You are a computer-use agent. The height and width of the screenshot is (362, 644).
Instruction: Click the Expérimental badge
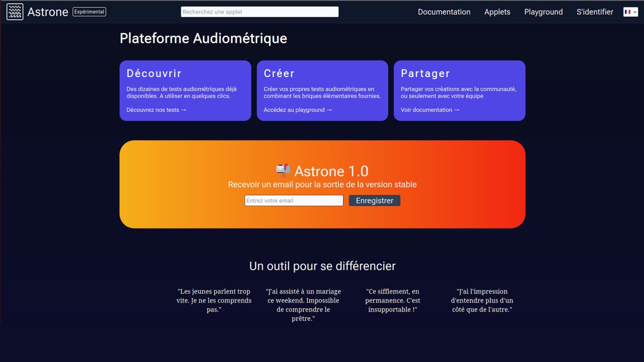click(89, 11)
